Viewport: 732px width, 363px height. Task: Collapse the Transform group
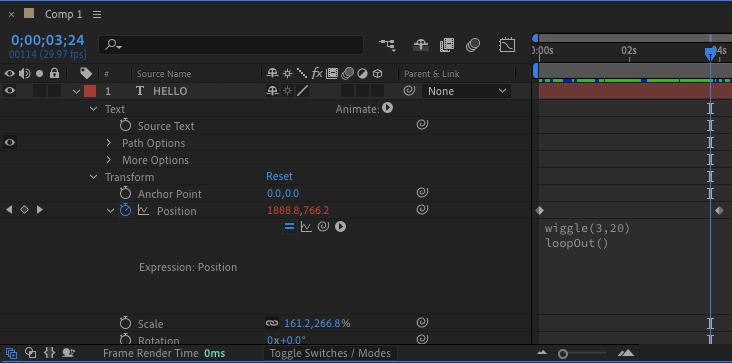click(94, 177)
